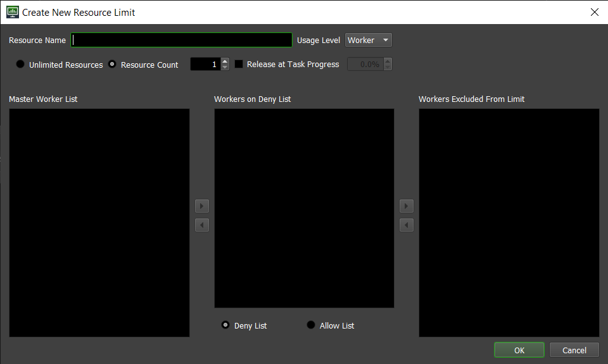Viewport: 608px width, 364px height.
Task: Switch to the Allow List radio option
Action: coord(311,325)
